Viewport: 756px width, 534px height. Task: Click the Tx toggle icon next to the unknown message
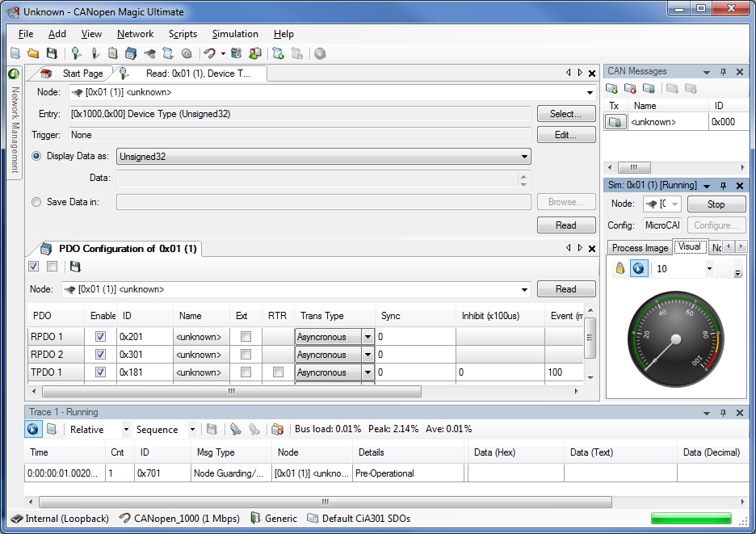click(x=615, y=121)
